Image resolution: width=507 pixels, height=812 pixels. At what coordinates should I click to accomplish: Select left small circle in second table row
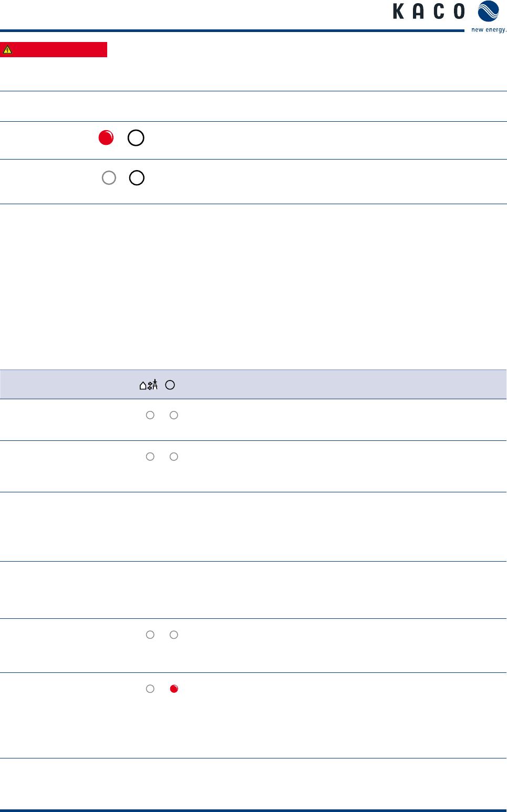[150, 457]
